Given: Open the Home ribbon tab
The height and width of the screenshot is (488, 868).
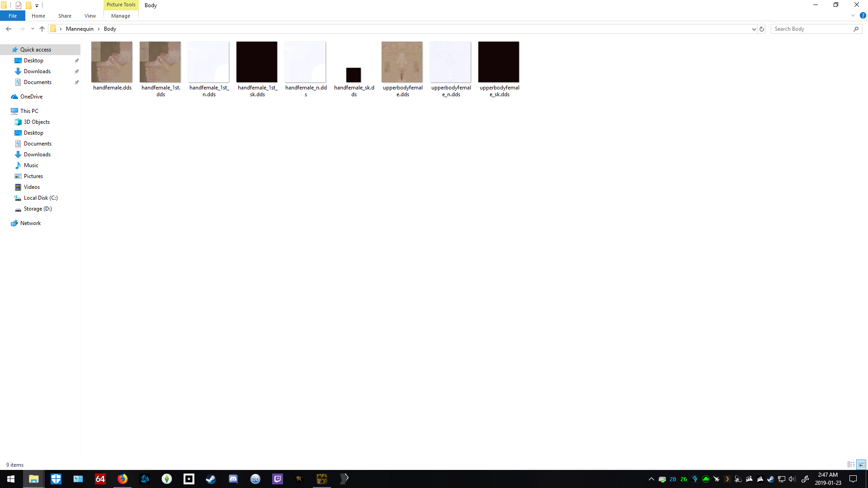Looking at the screenshot, I should (x=38, y=16).
